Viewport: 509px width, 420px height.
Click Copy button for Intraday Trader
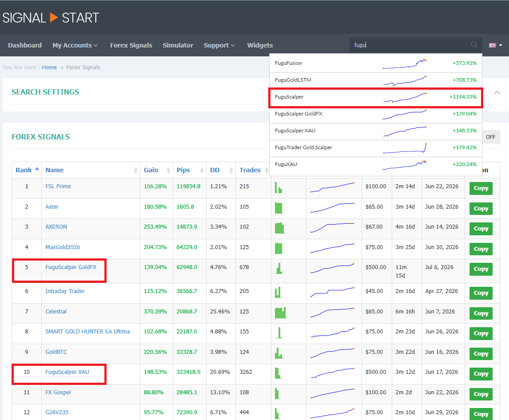[481, 293]
